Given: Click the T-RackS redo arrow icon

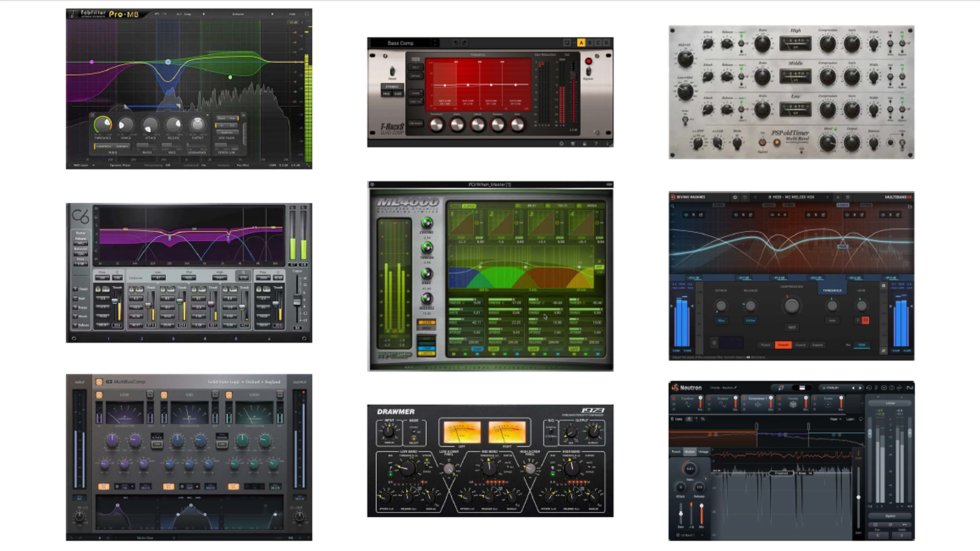Looking at the screenshot, I should 464,43.
